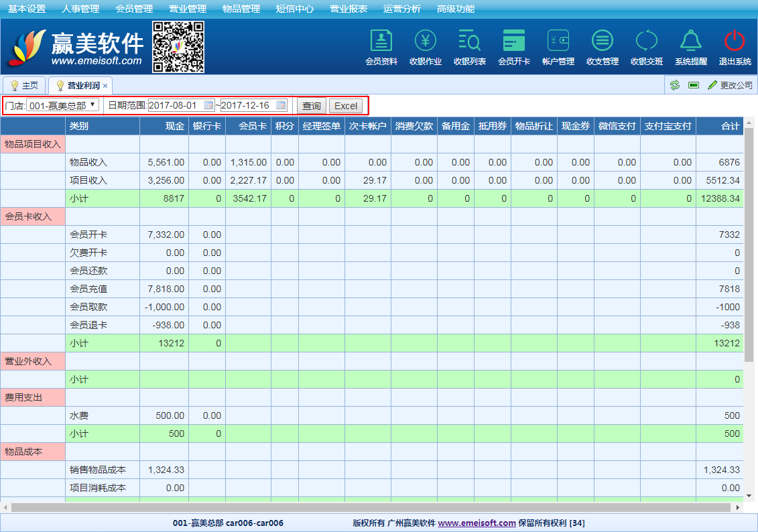Click the 退出系统 power icon
Viewport: 758px width, 532px height.
[735, 42]
